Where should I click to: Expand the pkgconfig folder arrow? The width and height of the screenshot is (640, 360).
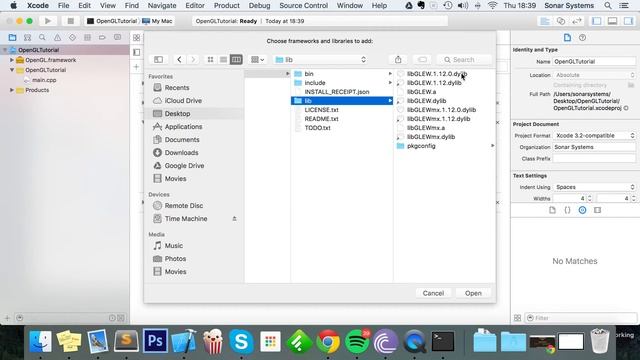(492, 146)
